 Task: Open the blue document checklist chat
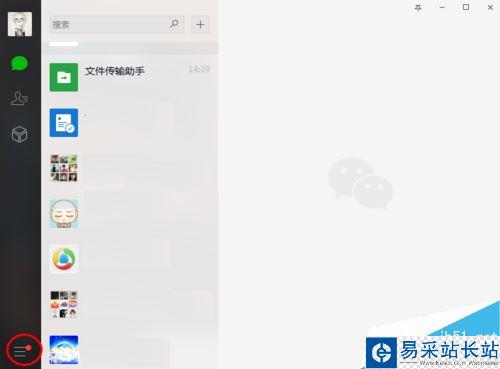point(130,123)
